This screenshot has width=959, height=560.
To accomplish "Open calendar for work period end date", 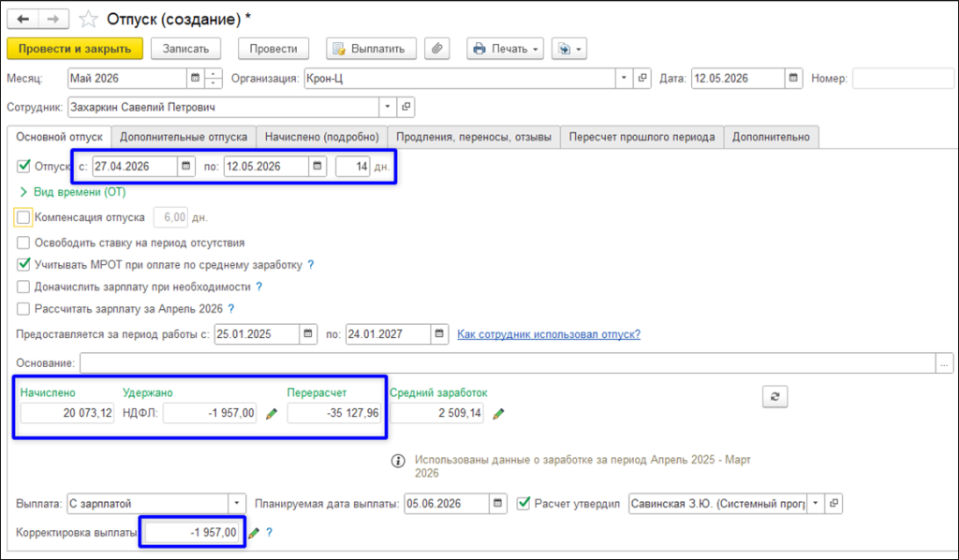I will [x=439, y=333].
